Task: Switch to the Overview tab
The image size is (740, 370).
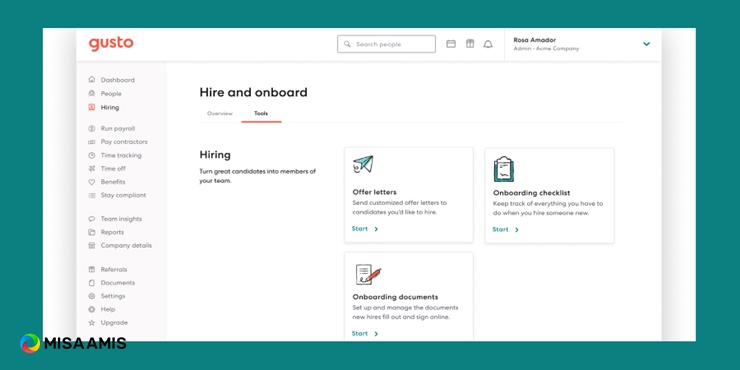Action: (x=220, y=113)
